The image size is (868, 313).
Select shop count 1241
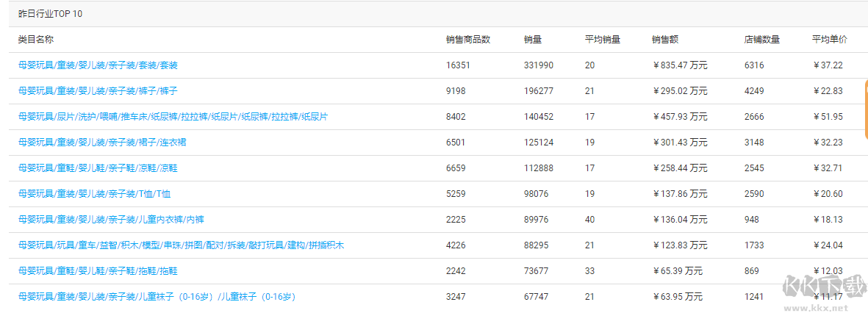755,297
